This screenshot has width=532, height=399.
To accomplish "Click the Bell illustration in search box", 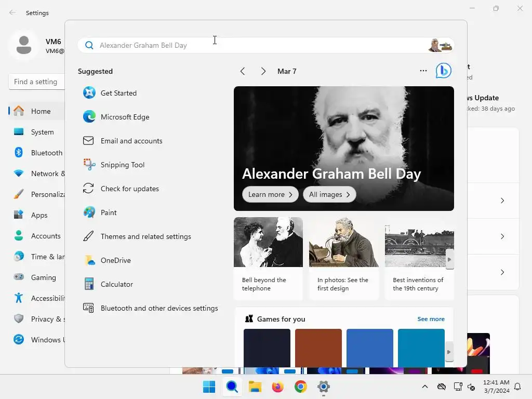I will (x=440, y=45).
